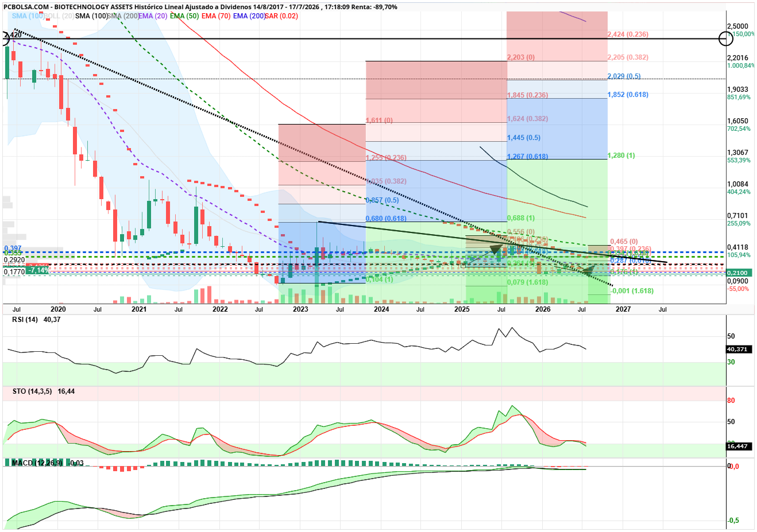Click the black SMA (100) legend label
The height and width of the screenshot is (532, 757).
coord(91,16)
